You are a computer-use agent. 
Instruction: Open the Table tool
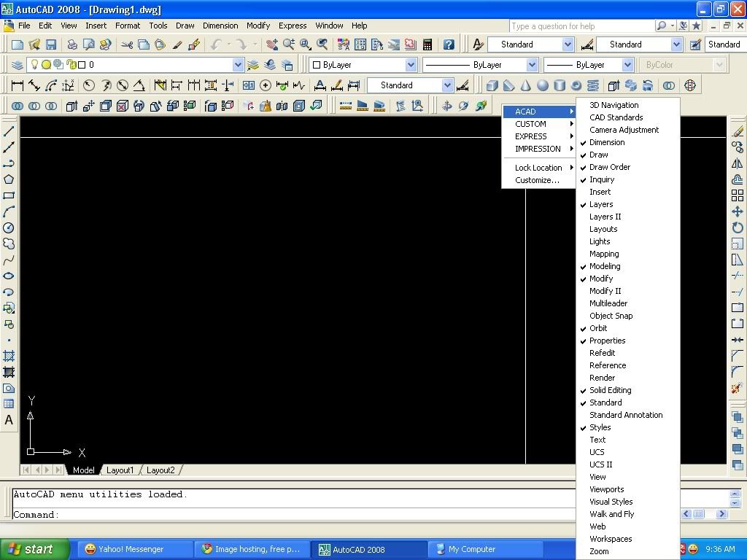point(9,404)
